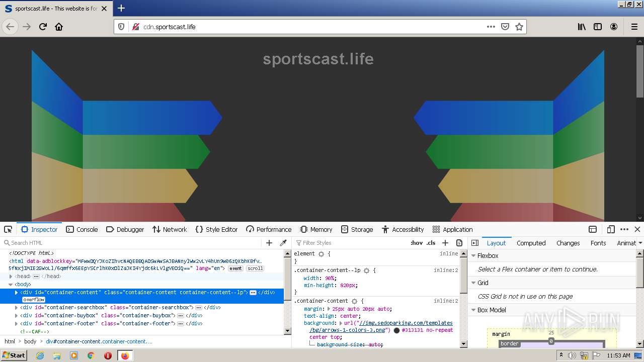644x362 pixels.
Task: Open the Firefox hamburger menu
Action: click(x=634, y=27)
